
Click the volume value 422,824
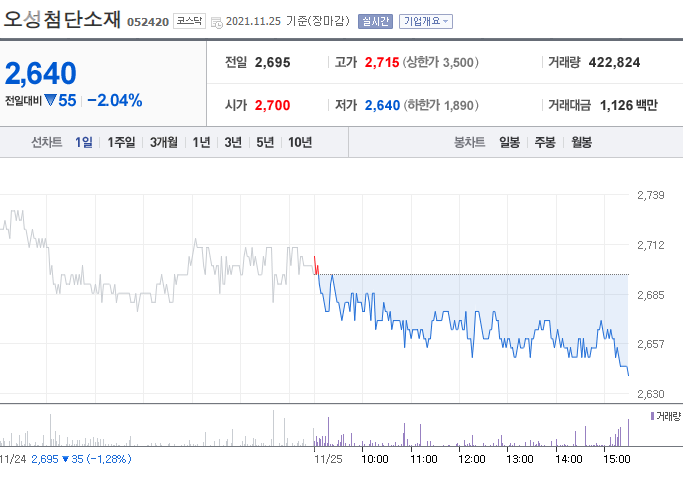point(614,62)
